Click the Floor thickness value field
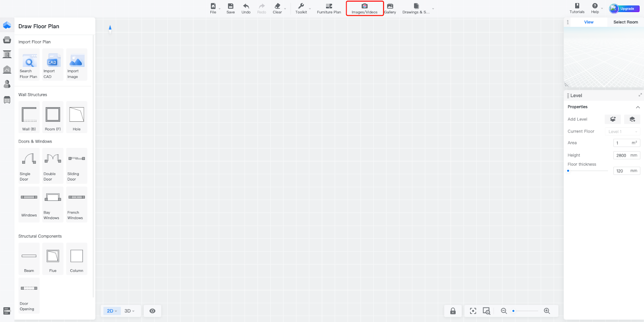 (x=627, y=171)
